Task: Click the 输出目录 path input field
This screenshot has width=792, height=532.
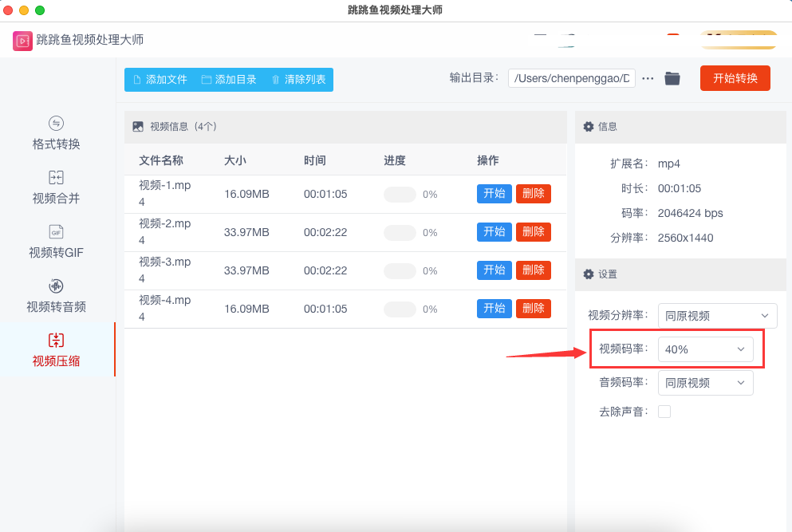Action: (571, 78)
